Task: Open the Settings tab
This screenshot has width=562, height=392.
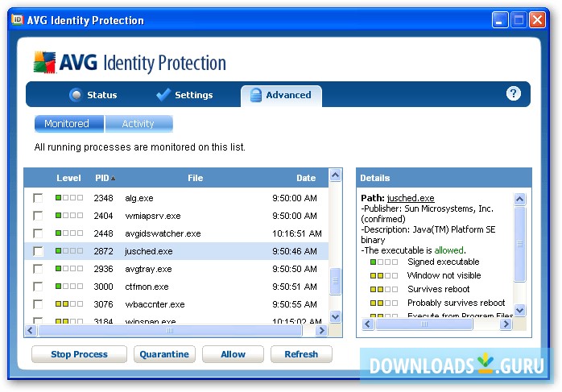Action: click(x=184, y=95)
